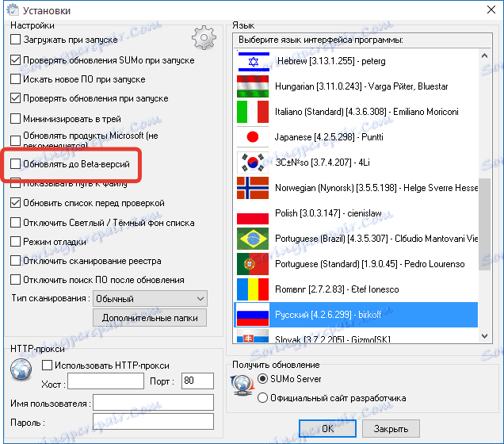Click the globe icon in HTTP-прокси section
Screen dimensions: 504x444
click(x=21, y=369)
